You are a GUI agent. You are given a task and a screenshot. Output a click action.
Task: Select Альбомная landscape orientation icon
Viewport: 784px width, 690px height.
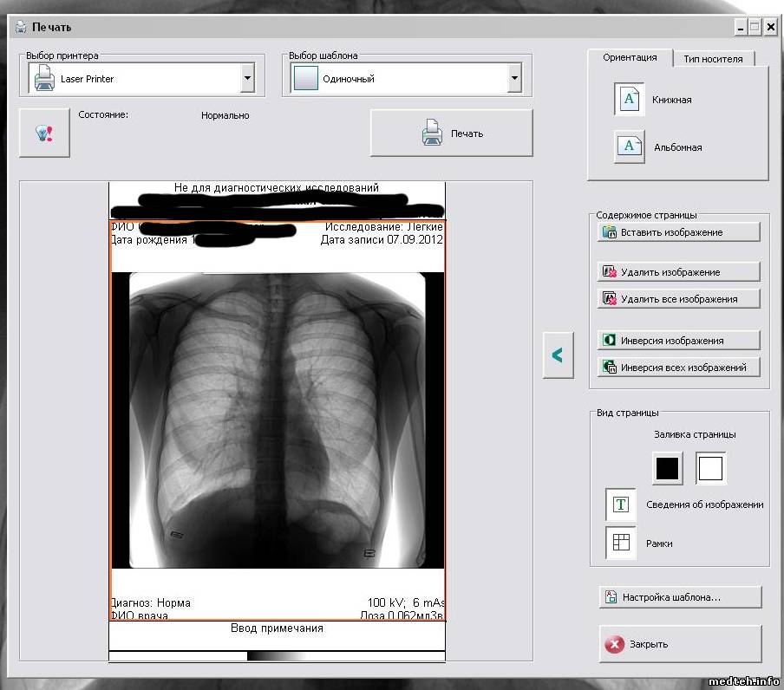[x=630, y=146]
